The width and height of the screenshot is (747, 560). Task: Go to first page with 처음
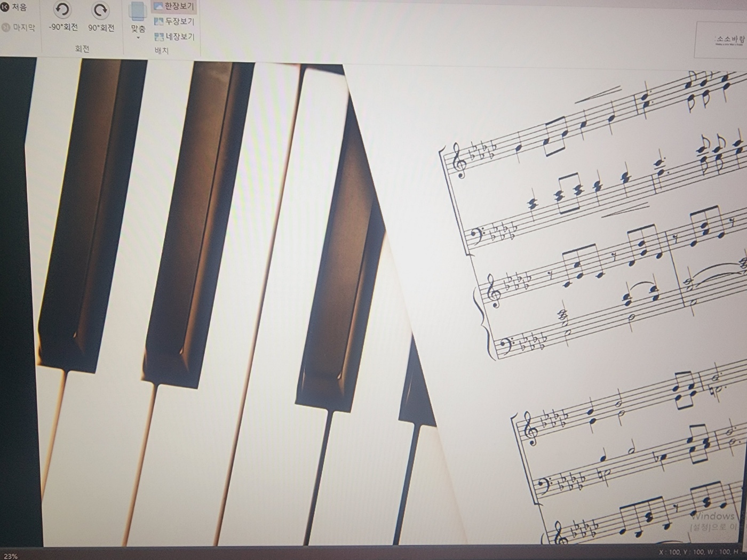coord(14,7)
